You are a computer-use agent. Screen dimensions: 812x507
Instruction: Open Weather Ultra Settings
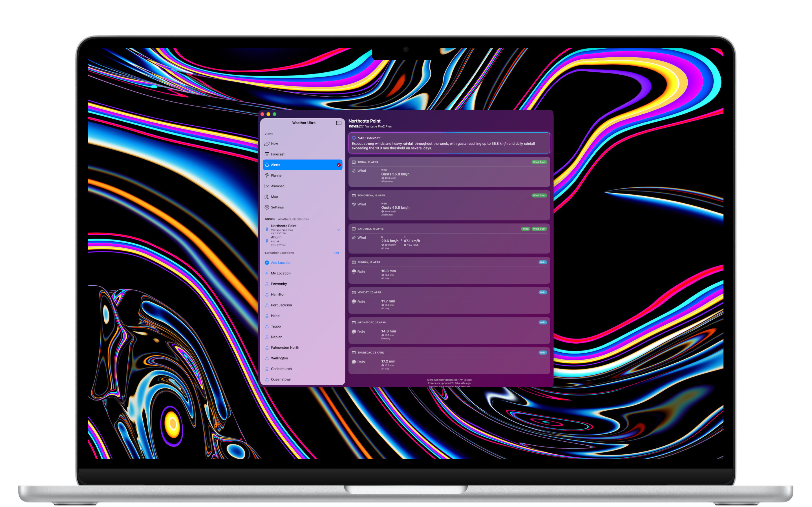(x=267, y=207)
